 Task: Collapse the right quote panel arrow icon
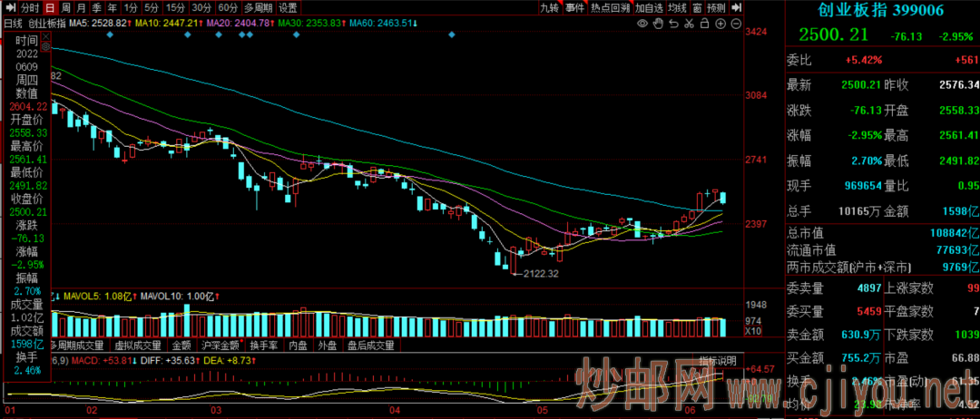(737, 8)
